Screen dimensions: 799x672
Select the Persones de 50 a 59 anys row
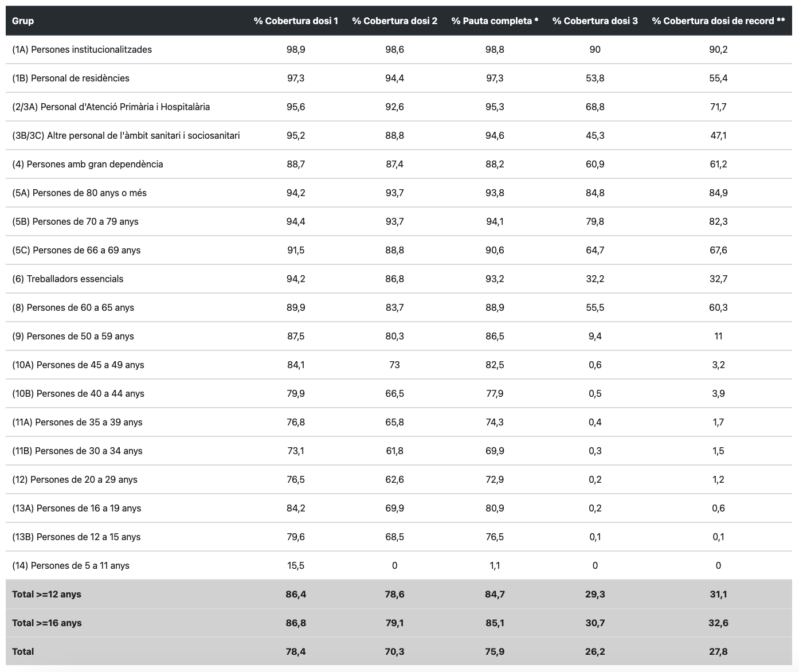[x=73, y=336]
